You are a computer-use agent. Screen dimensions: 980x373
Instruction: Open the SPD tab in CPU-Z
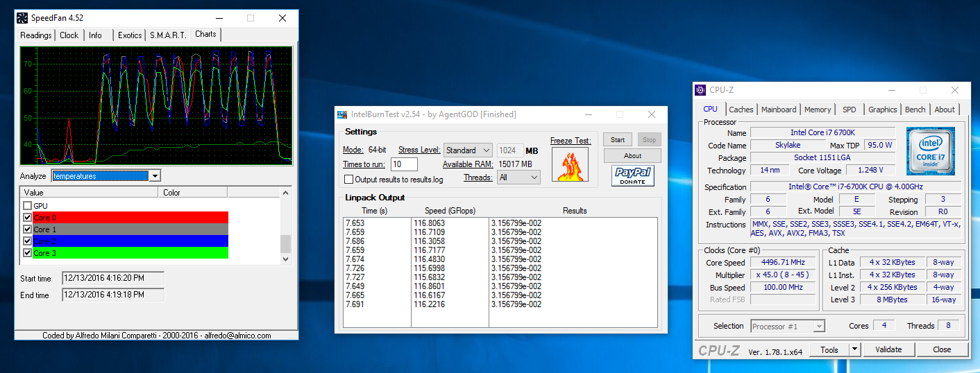pos(850,110)
